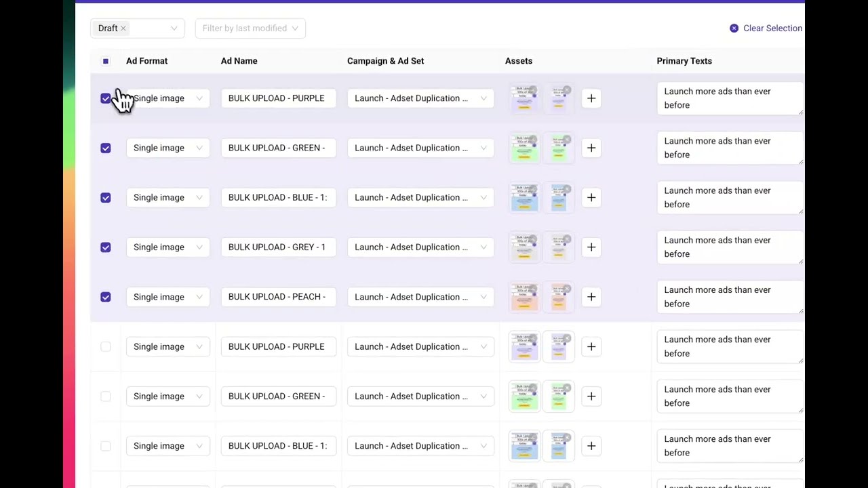This screenshot has height=488, width=868.
Task: Open Campaign dropdown for the checked GREEN ad
Action: pos(420,148)
